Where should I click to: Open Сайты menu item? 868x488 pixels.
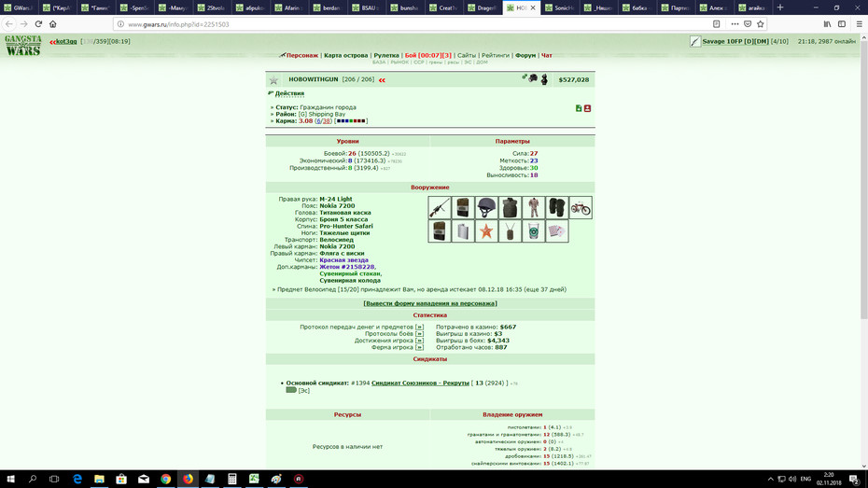(467, 55)
